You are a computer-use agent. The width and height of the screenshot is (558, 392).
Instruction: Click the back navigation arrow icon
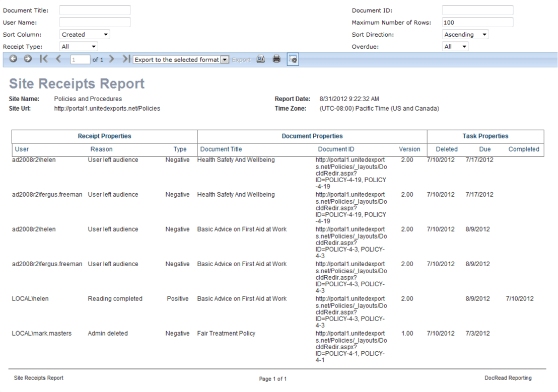pyautogui.click(x=13, y=59)
